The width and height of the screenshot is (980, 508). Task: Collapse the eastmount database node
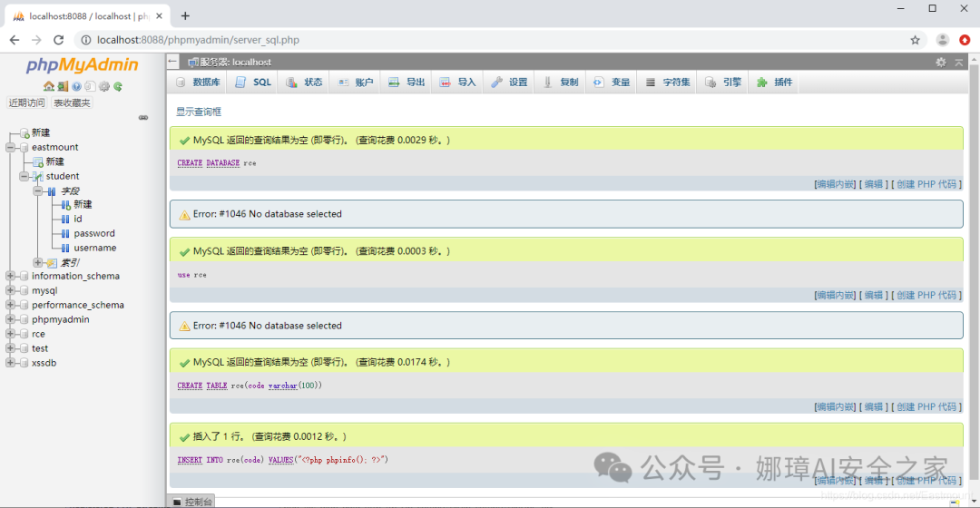[10, 148]
